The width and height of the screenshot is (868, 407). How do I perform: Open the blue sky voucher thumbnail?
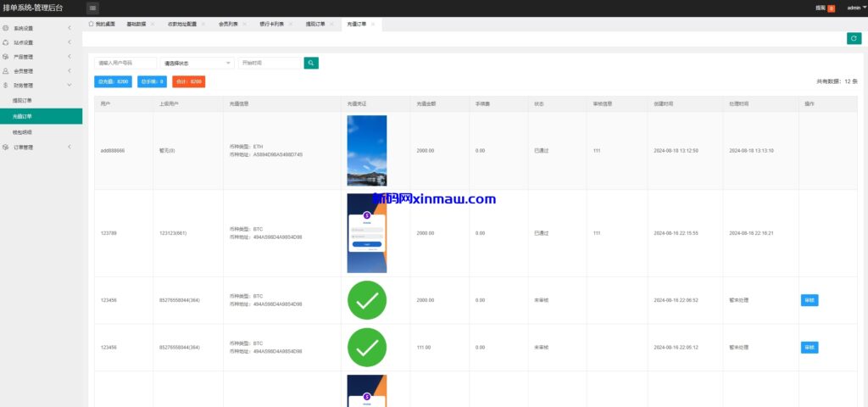point(366,151)
